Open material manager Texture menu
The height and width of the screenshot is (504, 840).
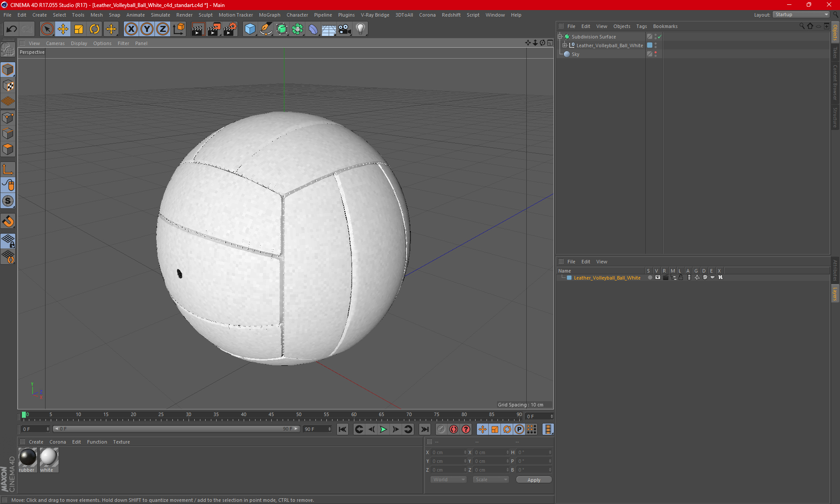121,442
